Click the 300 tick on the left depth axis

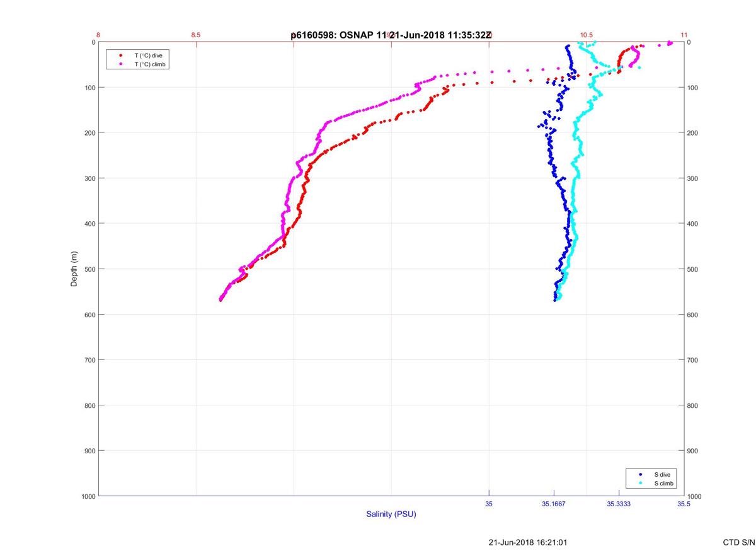89,178
